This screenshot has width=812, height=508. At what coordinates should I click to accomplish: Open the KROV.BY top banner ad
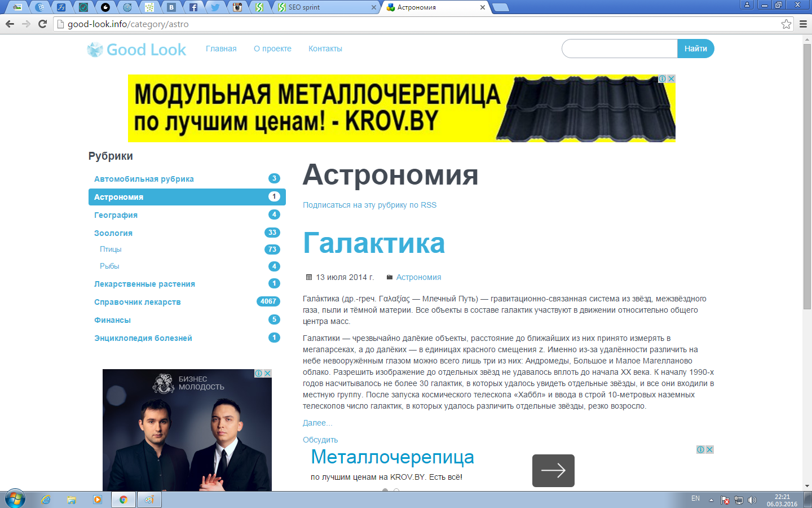pyautogui.click(x=401, y=108)
